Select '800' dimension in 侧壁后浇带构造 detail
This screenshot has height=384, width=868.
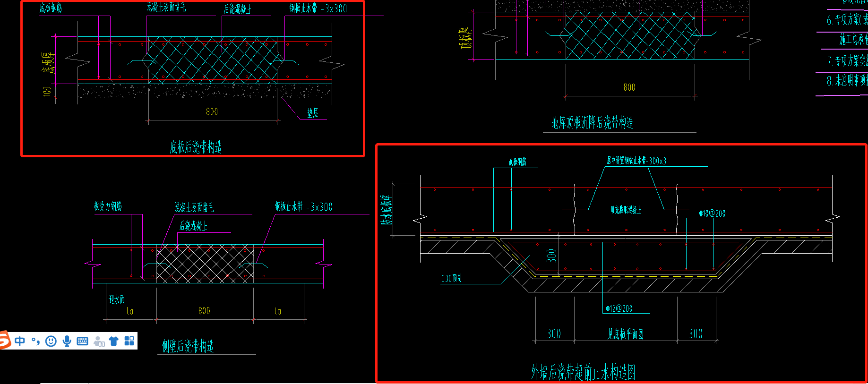(204, 311)
